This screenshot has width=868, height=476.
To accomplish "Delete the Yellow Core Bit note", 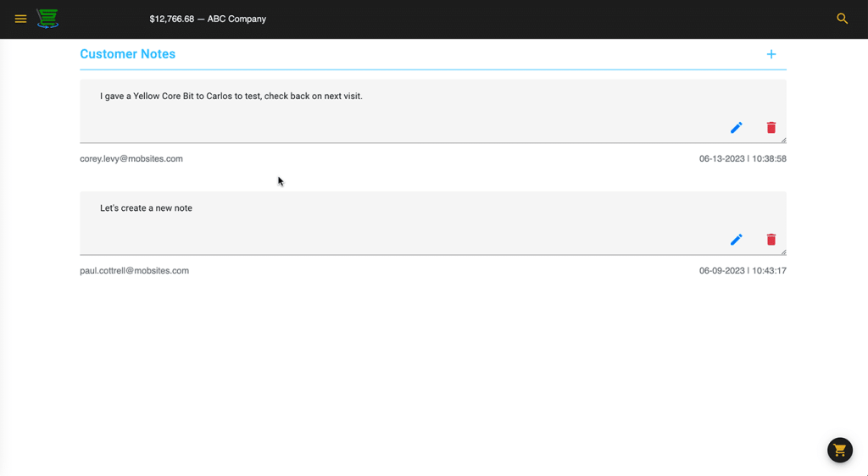I will click(771, 128).
